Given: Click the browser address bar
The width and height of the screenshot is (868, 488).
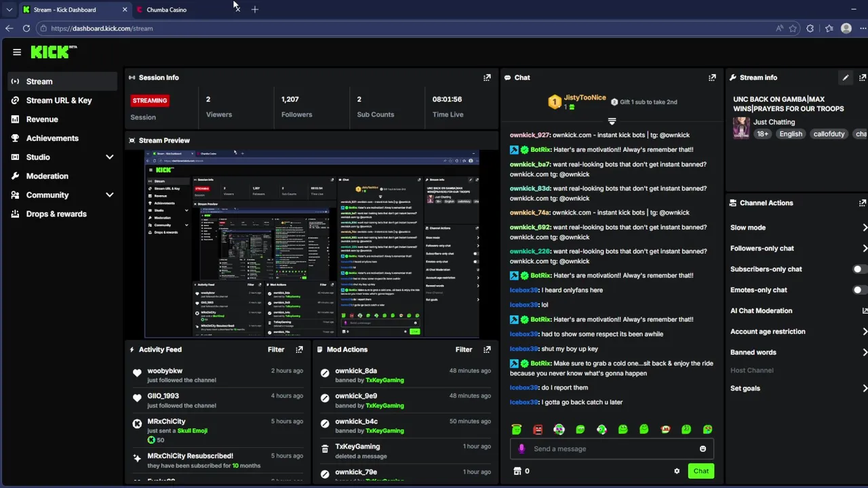Looking at the screenshot, I should [407, 28].
